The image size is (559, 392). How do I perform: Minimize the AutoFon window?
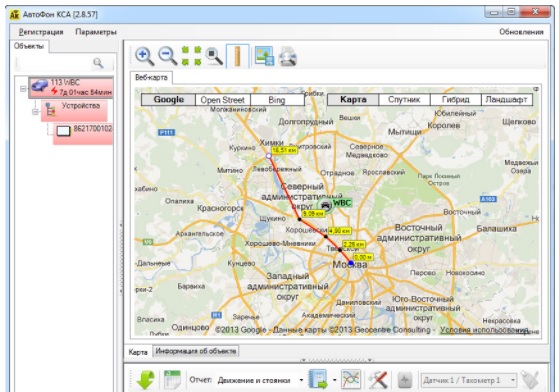(x=494, y=13)
